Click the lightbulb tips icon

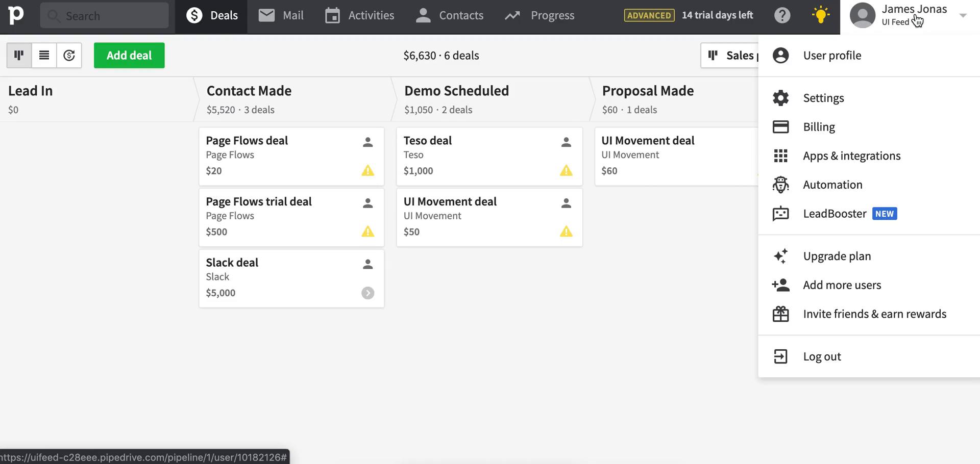[x=820, y=15]
